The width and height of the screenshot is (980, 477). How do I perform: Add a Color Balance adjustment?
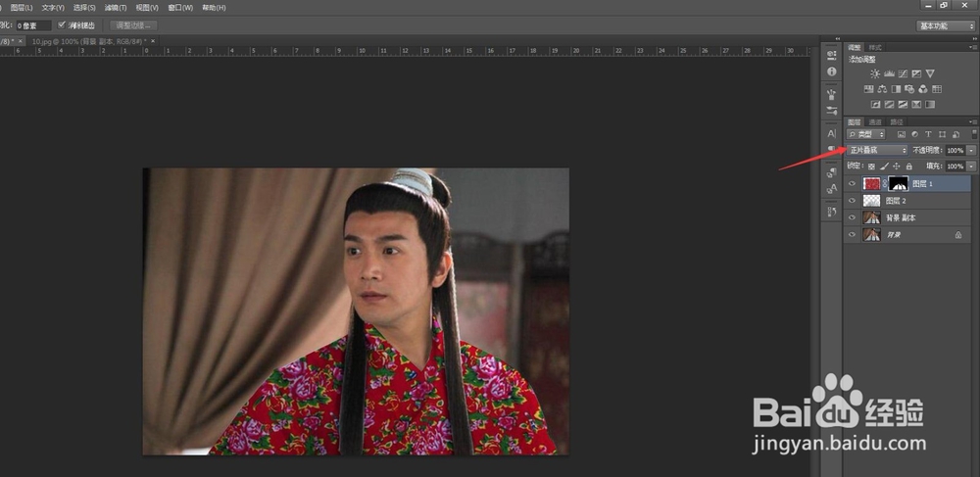[x=883, y=89]
